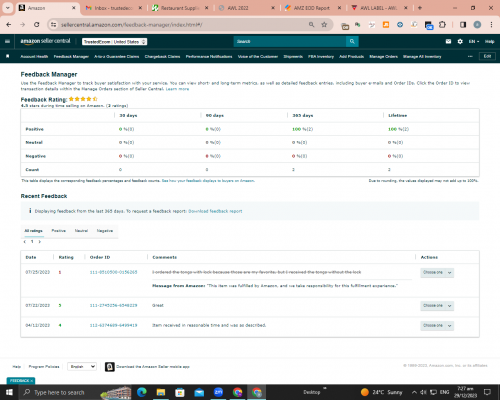The image size is (500, 400).
Task: Open the Seller Central settings gear
Action: tap(460, 41)
